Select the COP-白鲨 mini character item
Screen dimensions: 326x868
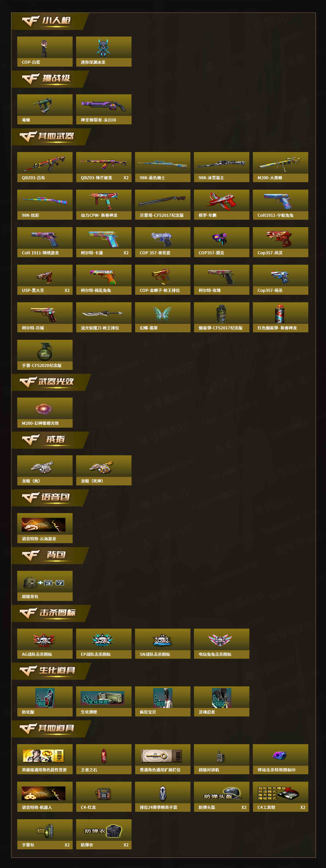coord(45,51)
